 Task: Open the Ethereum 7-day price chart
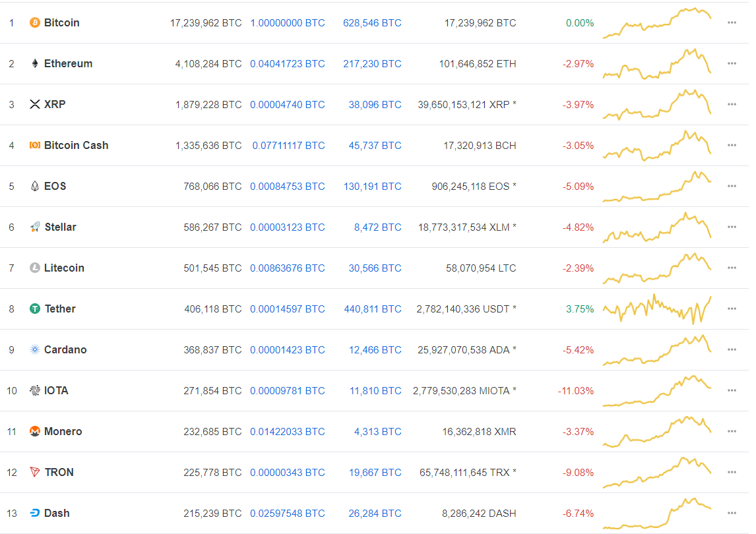pyautogui.click(x=656, y=63)
